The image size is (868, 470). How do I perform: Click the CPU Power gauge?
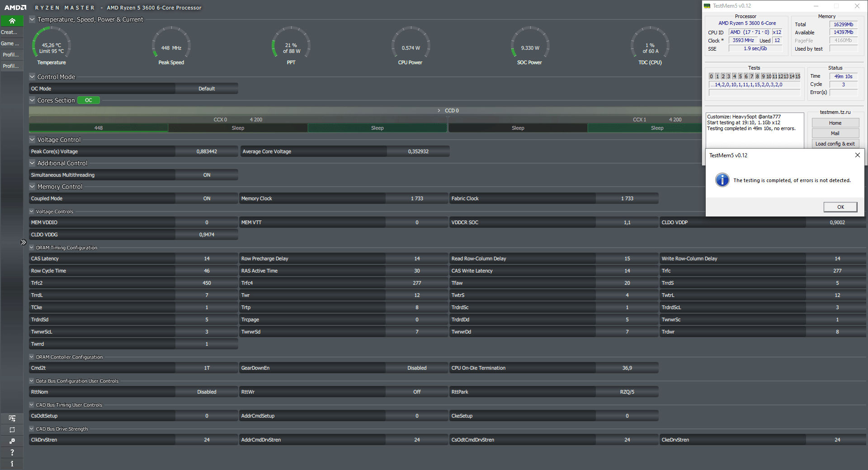click(x=410, y=45)
